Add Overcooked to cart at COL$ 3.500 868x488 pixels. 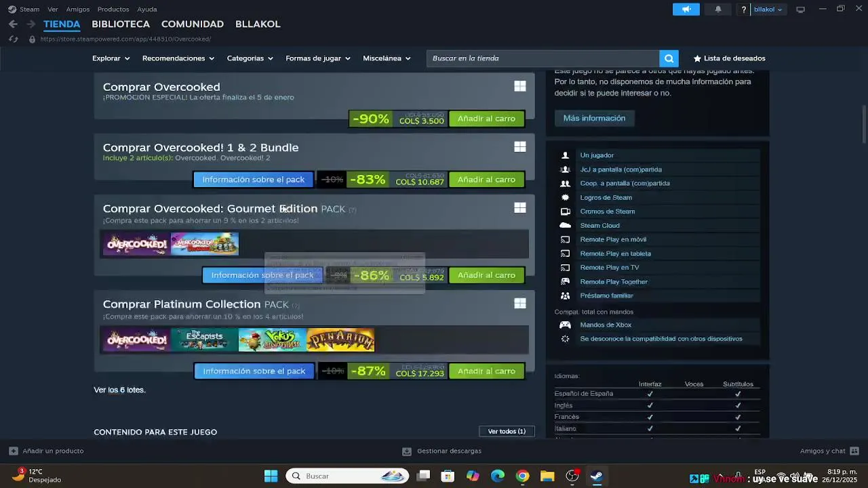point(486,119)
